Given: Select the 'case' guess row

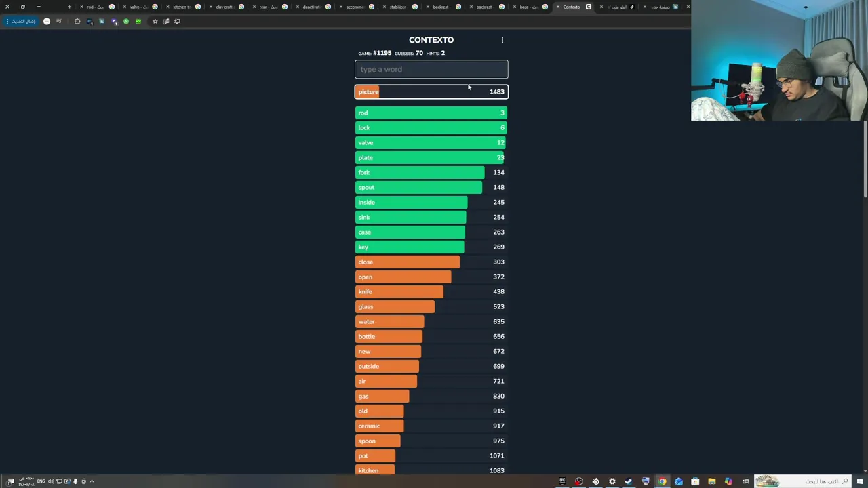Looking at the screenshot, I should [431, 232].
